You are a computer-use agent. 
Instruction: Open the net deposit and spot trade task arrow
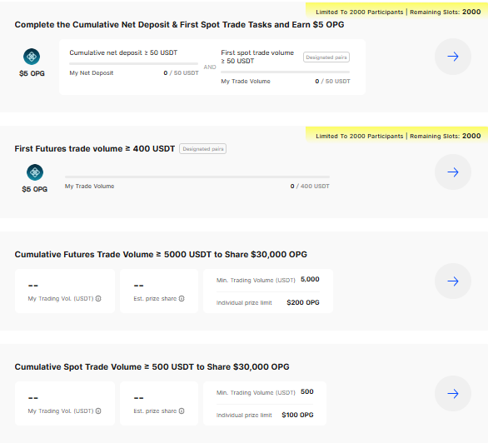453,57
